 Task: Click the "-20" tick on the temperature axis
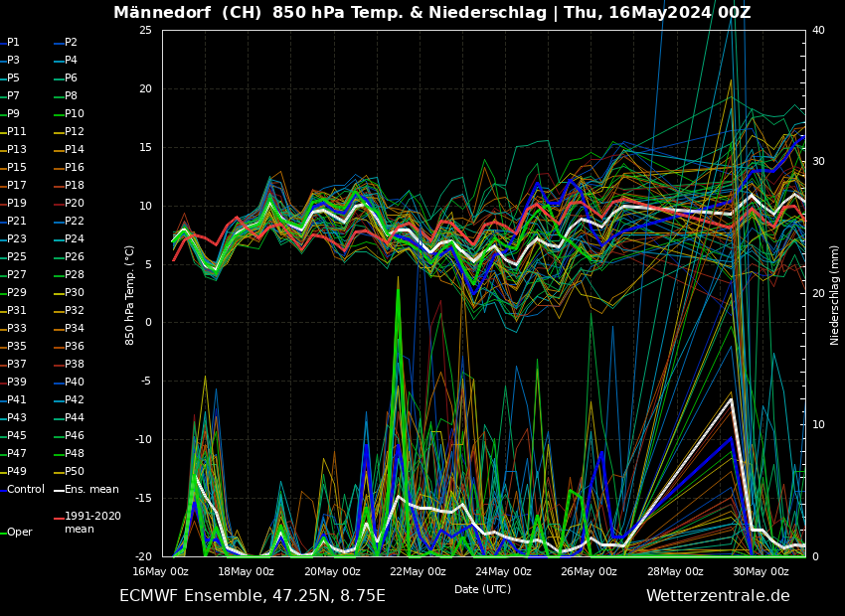click(143, 556)
